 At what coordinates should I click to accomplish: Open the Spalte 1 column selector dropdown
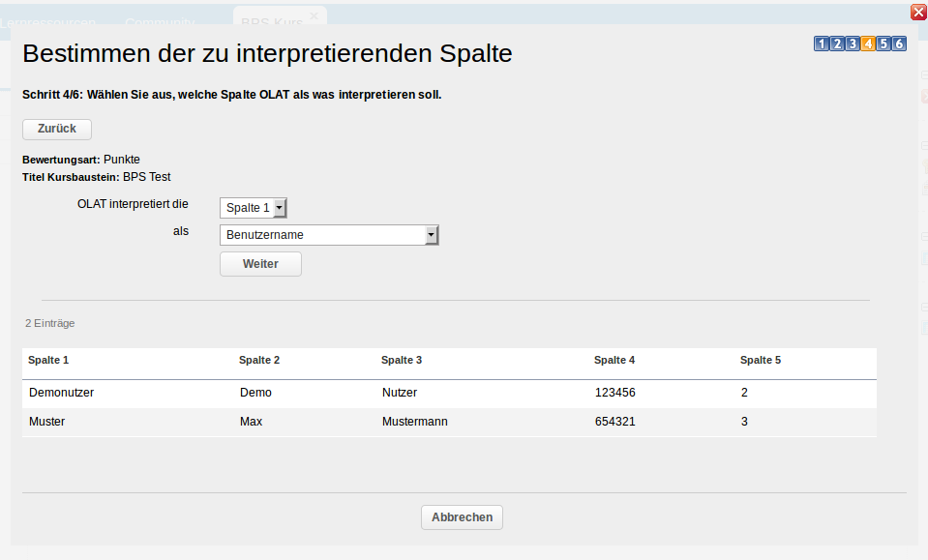(253, 207)
